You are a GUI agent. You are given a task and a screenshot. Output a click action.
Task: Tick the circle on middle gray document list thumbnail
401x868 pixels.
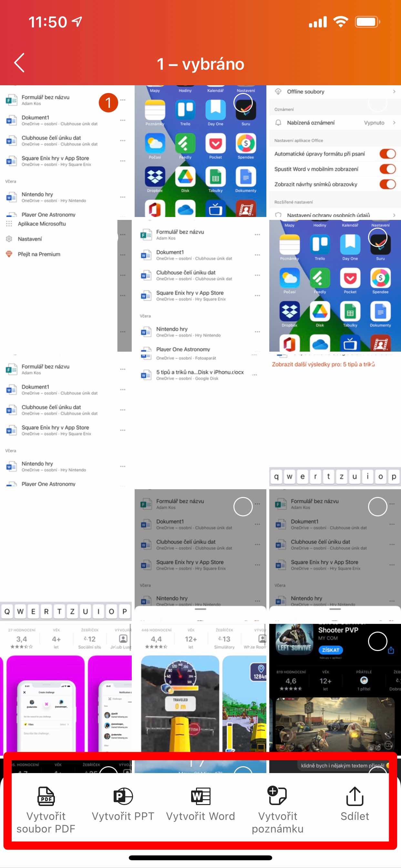pyautogui.click(x=243, y=506)
